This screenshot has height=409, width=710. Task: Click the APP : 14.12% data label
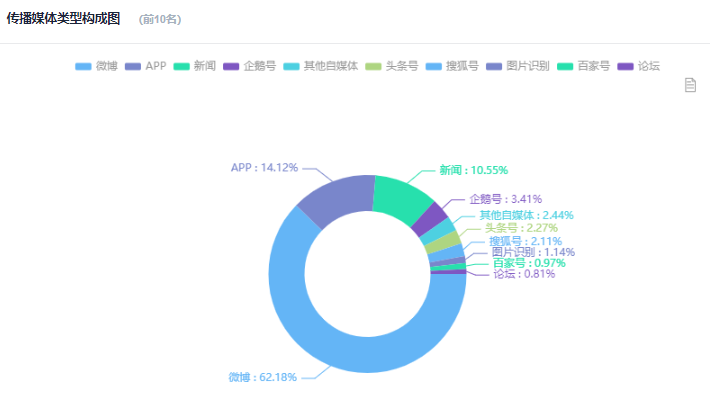point(264,167)
